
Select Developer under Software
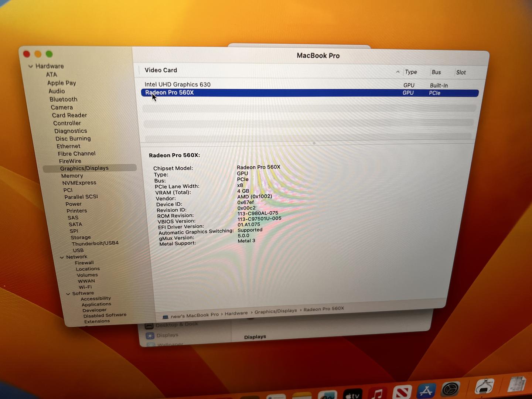pos(95,310)
